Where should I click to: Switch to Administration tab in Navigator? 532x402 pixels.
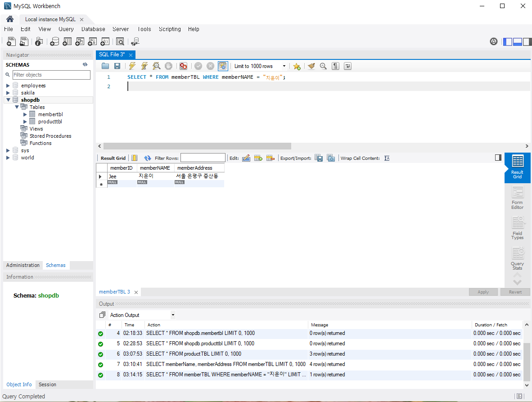(23, 265)
